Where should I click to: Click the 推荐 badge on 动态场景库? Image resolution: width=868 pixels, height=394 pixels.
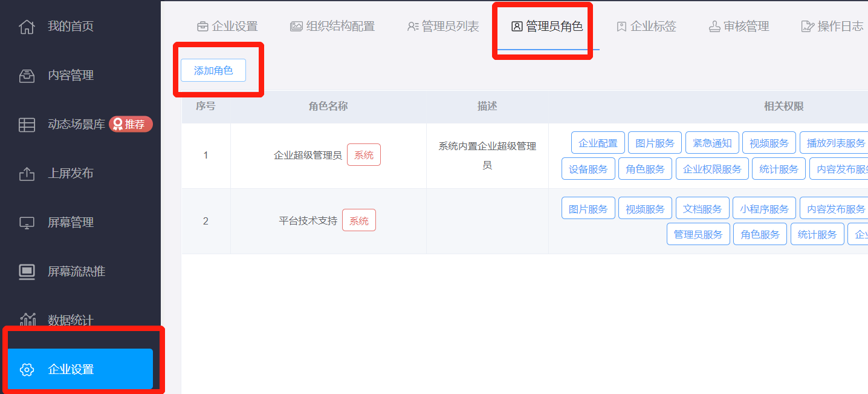pos(131,125)
